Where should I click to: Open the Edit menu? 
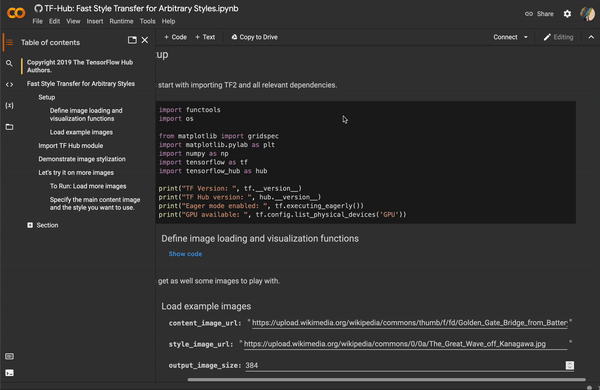click(54, 21)
